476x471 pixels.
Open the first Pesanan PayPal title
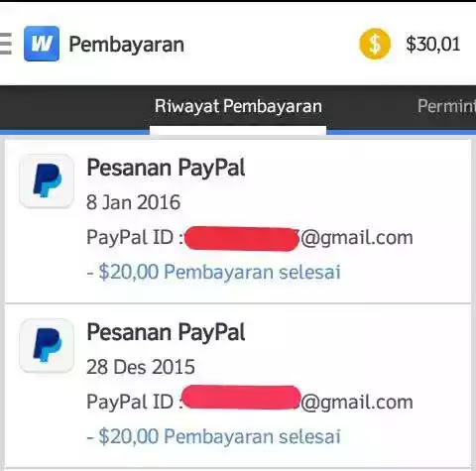pyautogui.click(x=166, y=168)
